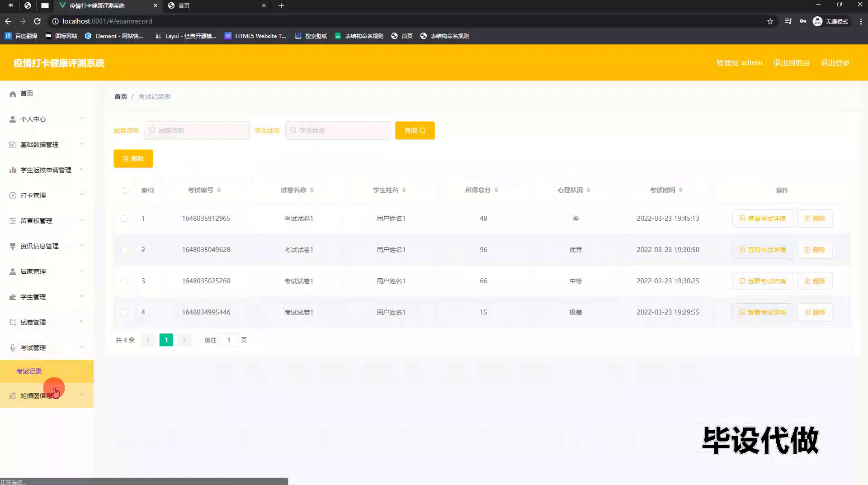Open 试卷管理 sidebar menu
The image size is (868, 485).
coord(47,323)
